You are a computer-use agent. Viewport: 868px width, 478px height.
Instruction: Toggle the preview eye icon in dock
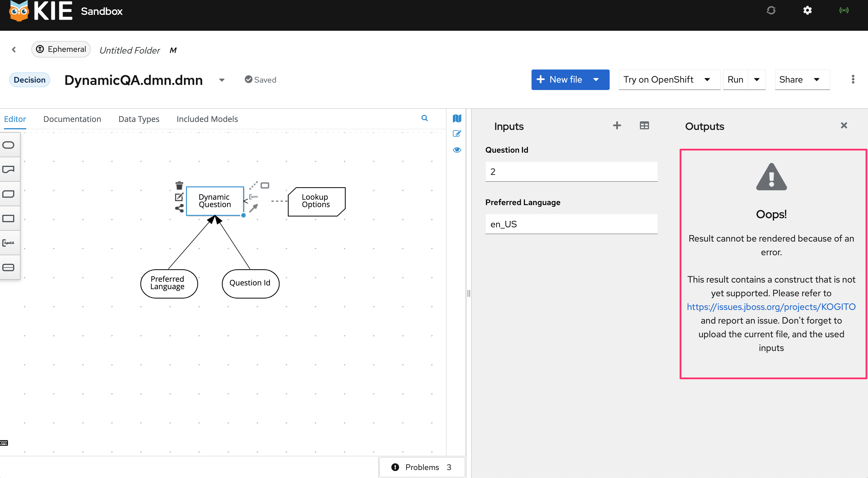click(x=457, y=150)
